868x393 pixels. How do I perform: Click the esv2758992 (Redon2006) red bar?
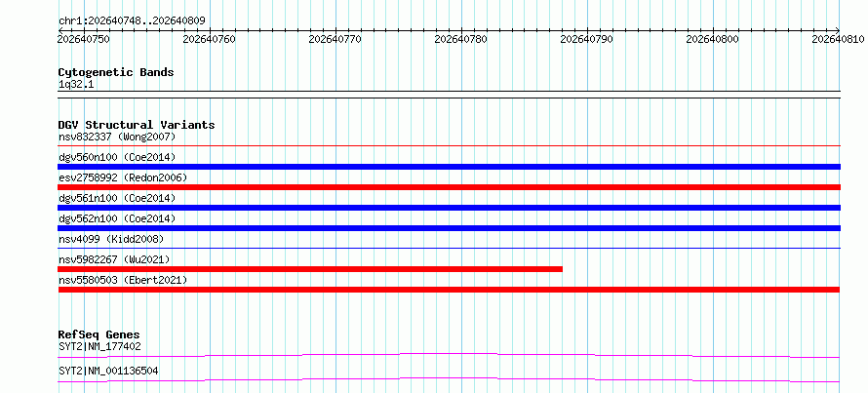point(449,187)
